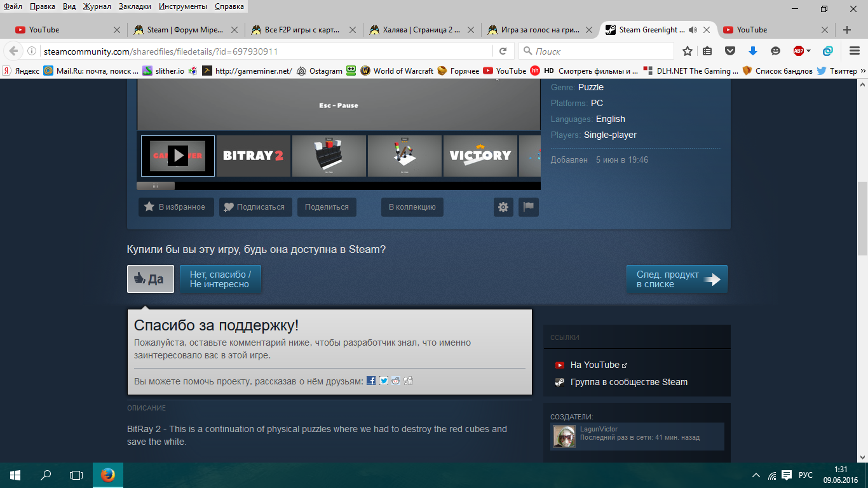Open the Журнал menu

pyautogui.click(x=97, y=6)
